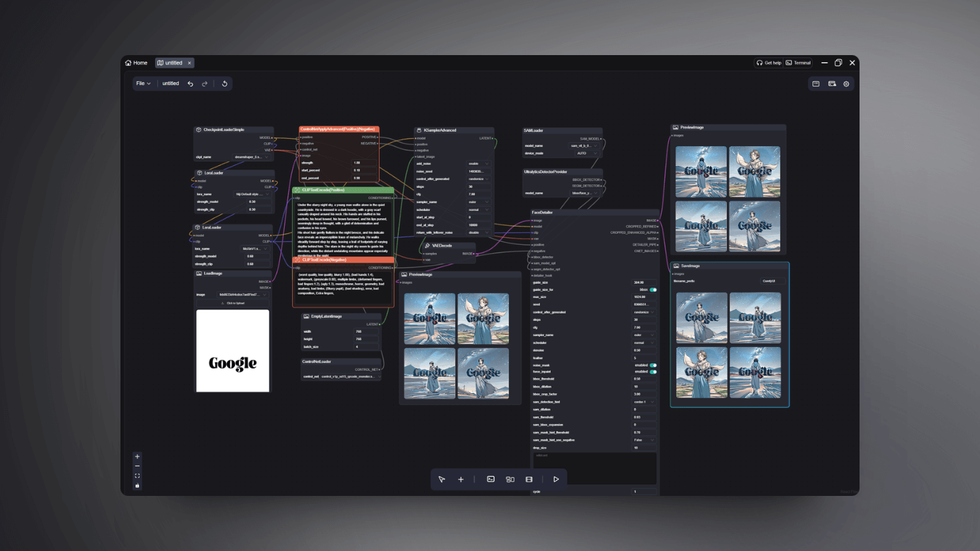The image size is (980, 551).
Task: Click the batch_size field in EmptyLatentImage
Action: pyautogui.click(x=365, y=347)
